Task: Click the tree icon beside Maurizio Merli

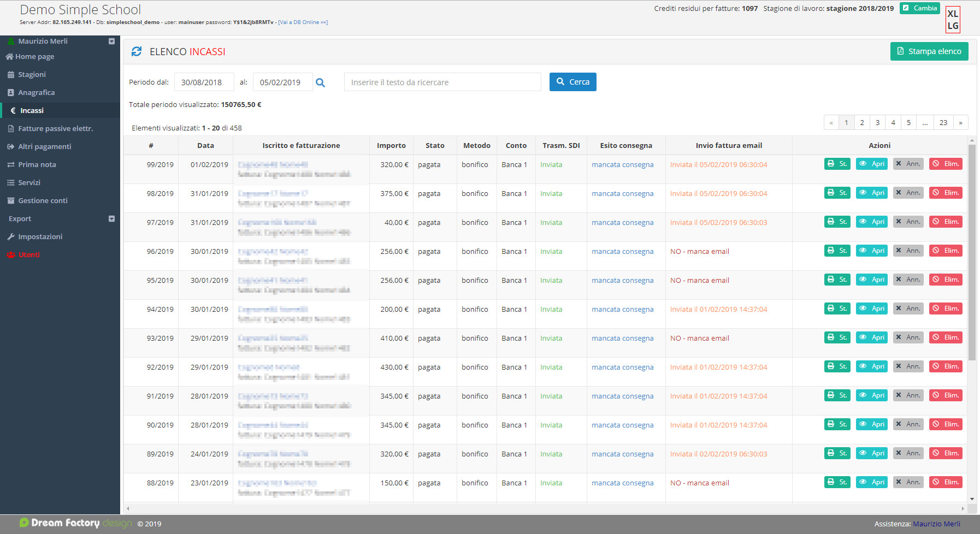Action: point(10,41)
